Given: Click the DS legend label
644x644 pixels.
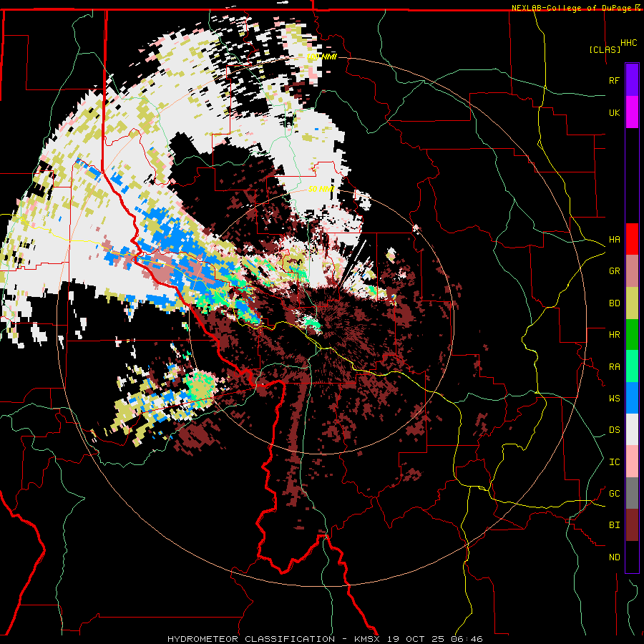Looking at the screenshot, I should pyautogui.click(x=614, y=429).
